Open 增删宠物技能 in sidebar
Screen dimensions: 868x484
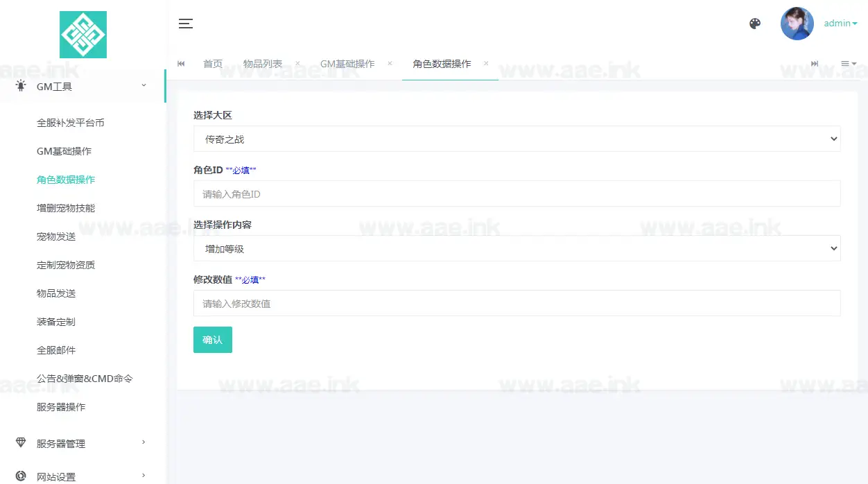coord(66,208)
